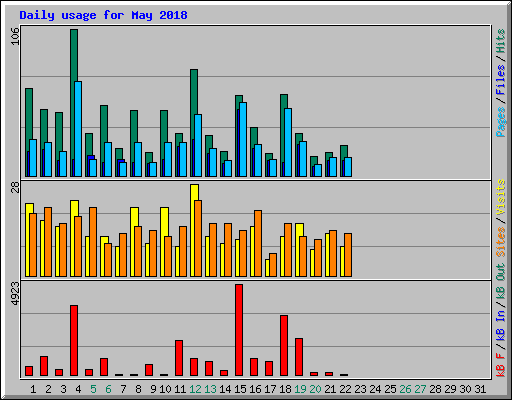The image size is (512, 400).
Task: Click the yellow visits bar for day 8
Action: pyautogui.click(x=135, y=242)
